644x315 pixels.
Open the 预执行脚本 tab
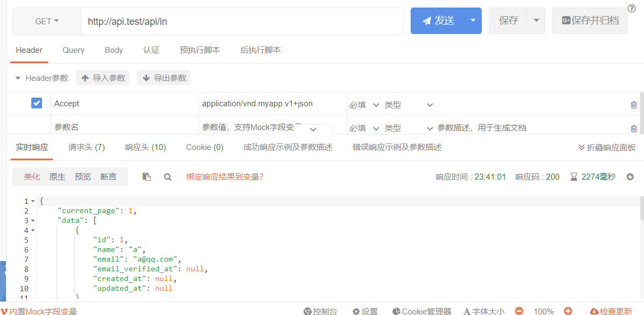200,50
